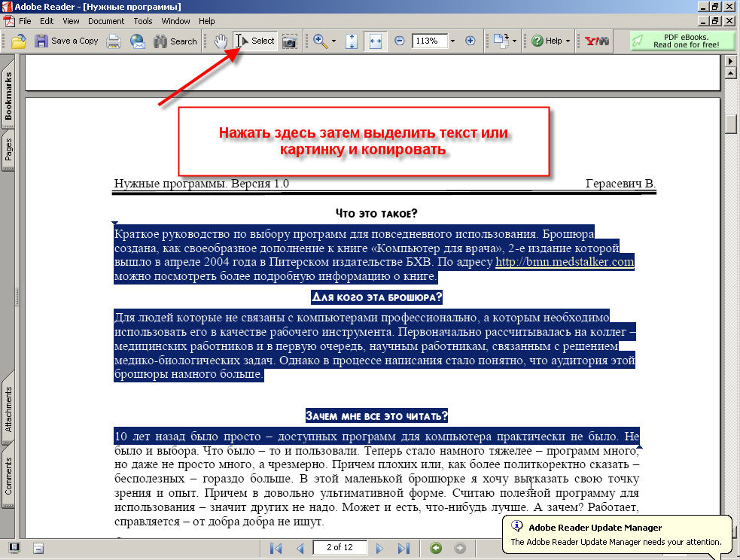Open the File menu
This screenshot has height=560, width=740.
25,21
